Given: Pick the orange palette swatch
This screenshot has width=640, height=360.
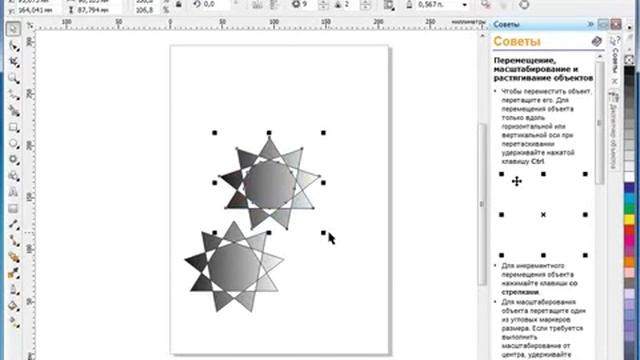Looking at the screenshot, I should click(x=629, y=261).
